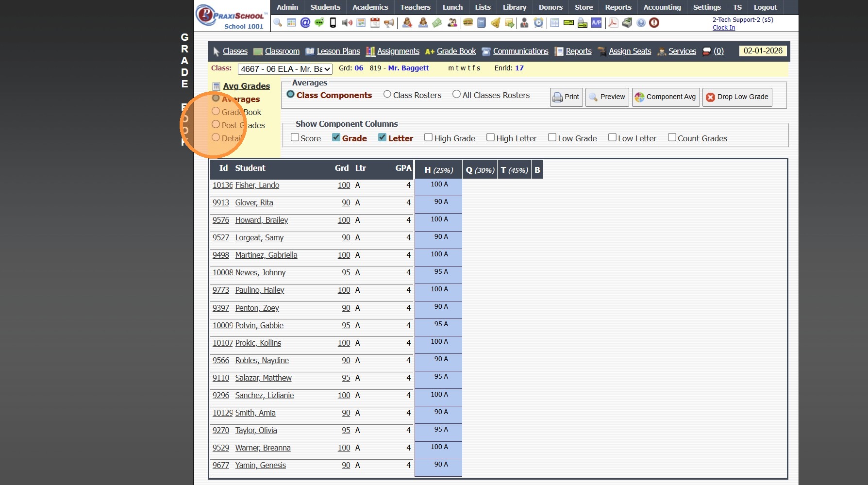This screenshot has width=868, height=485.
Task: Open the Class selection dropdown
Action: pos(285,69)
